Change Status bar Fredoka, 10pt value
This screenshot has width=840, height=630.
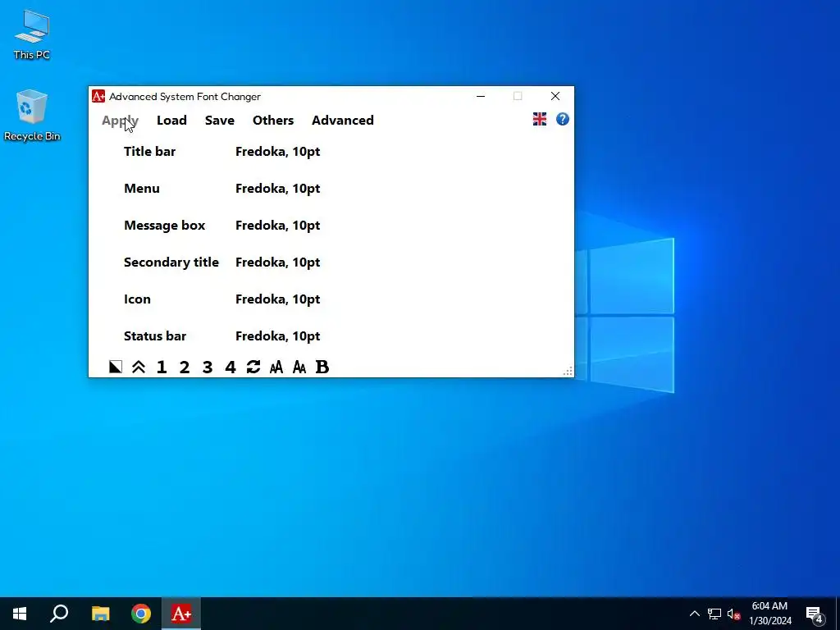coord(277,336)
